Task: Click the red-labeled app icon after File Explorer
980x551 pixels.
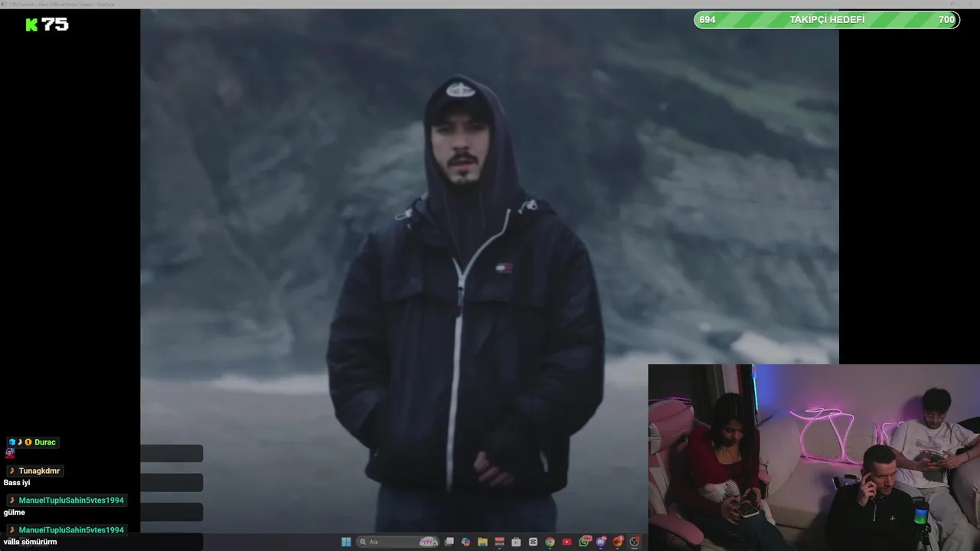Action: coord(499,542)
